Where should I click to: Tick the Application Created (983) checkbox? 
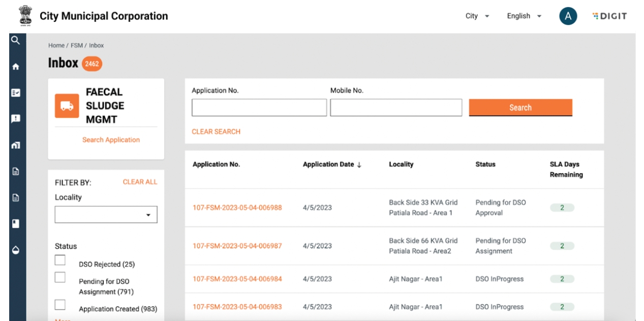click(x=60, y=305)
